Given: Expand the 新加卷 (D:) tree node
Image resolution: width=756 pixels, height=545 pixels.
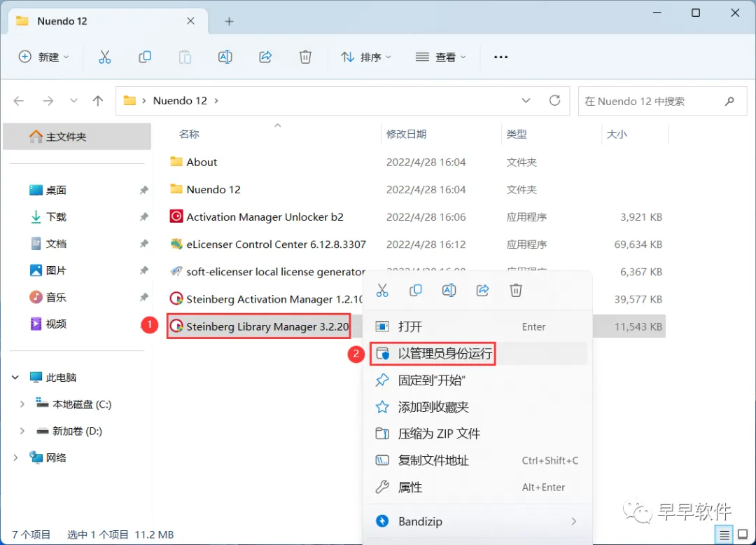Looking at the screenshot, I should tap(22, 432).
